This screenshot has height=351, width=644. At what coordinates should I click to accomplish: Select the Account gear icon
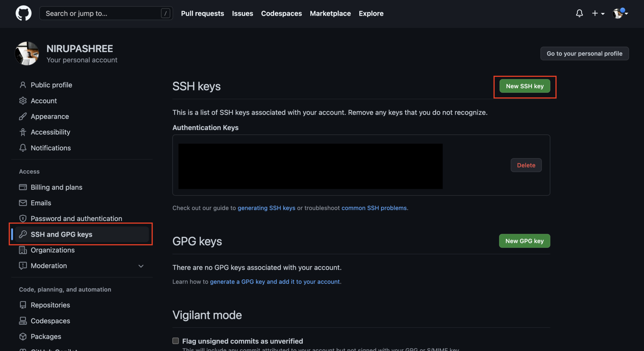click(x=23, y=101)
